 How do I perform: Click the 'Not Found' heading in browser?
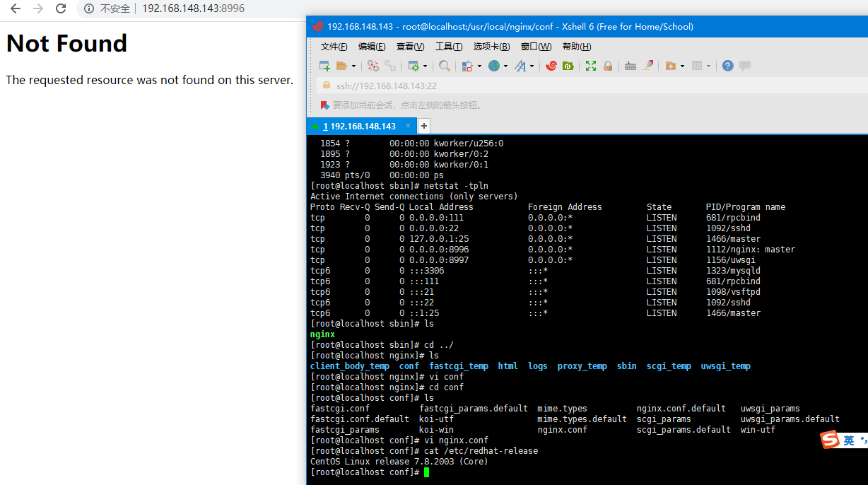click(x=66, y=43)
